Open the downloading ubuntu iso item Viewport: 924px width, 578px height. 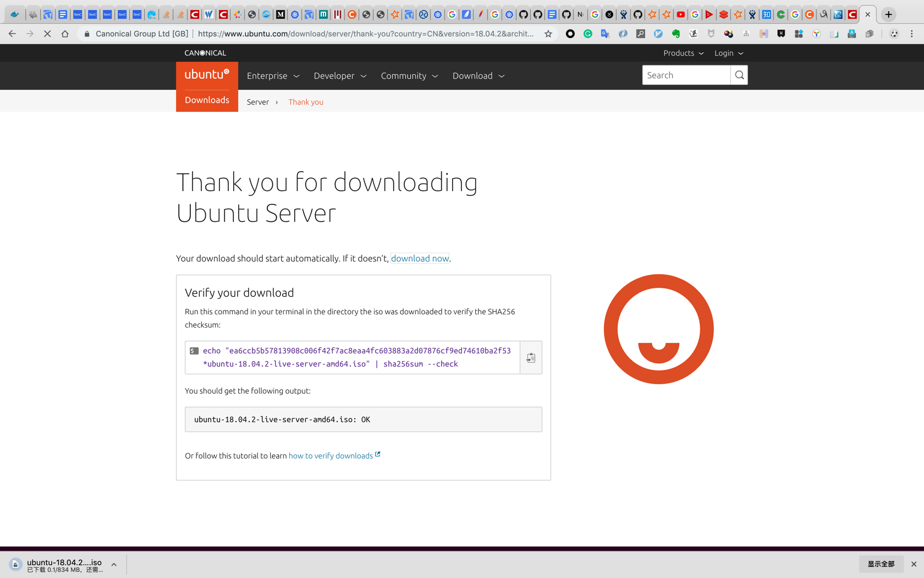[64, 565]
